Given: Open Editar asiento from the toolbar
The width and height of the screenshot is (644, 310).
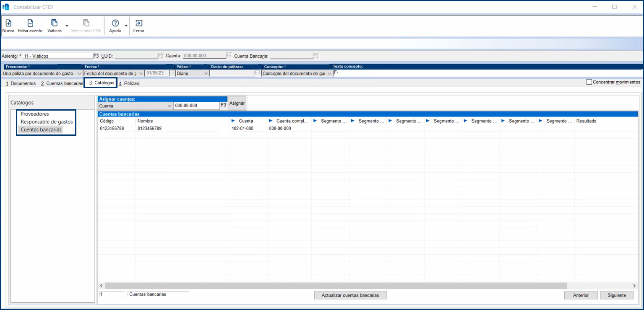Looking at the screenshot, I should tap(30, 23).
